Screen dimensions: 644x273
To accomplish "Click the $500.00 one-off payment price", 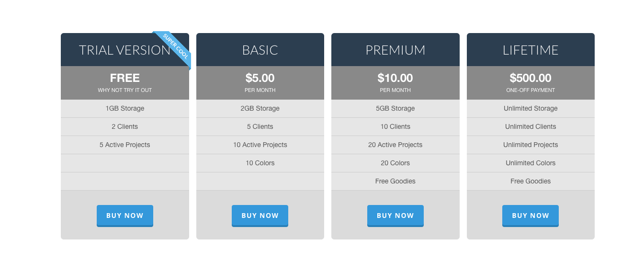I will (x=531, y=83).
